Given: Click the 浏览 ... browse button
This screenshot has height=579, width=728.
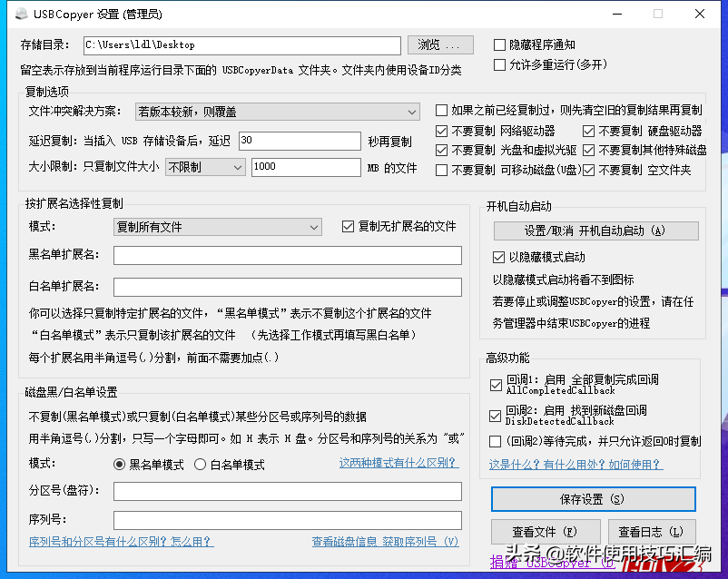Looking at the screenshot, I should [x=440, y=45].
